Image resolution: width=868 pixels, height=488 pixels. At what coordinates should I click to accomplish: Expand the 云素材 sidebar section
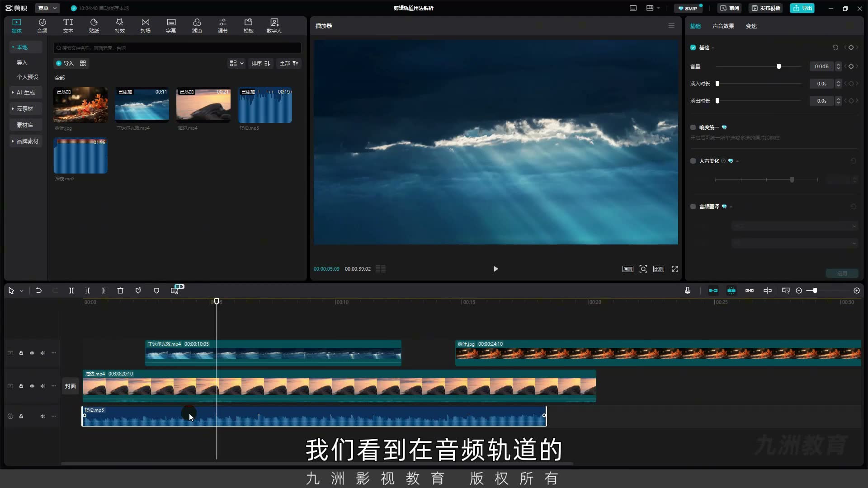coord(26,108)
